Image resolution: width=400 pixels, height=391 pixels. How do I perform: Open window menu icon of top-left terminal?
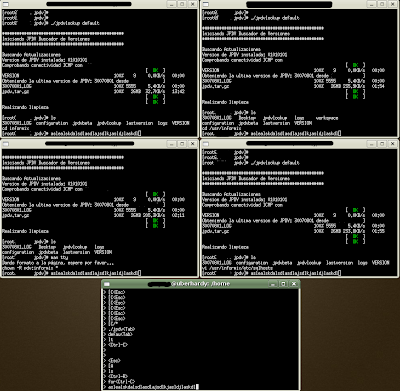tap(6, 4)
